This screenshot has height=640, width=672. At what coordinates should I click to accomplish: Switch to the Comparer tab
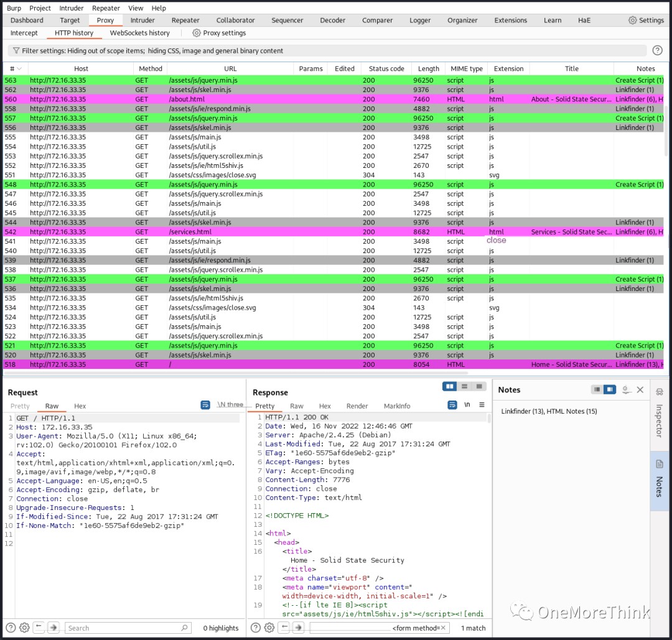(x=377, y=20)
